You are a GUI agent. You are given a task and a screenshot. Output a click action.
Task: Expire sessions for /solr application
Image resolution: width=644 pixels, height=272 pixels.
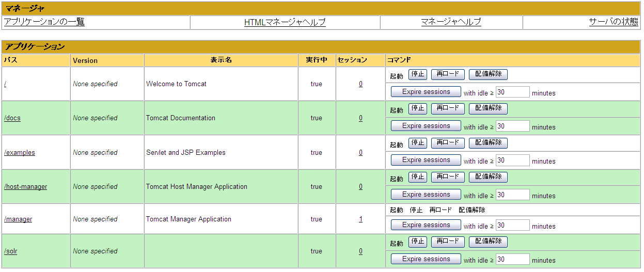pos(426,259)
